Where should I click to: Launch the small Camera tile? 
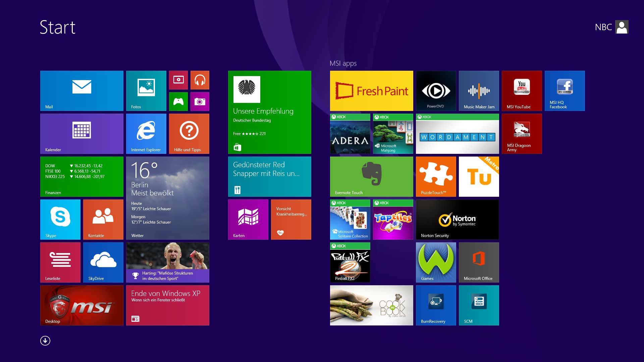click(200, 101)
